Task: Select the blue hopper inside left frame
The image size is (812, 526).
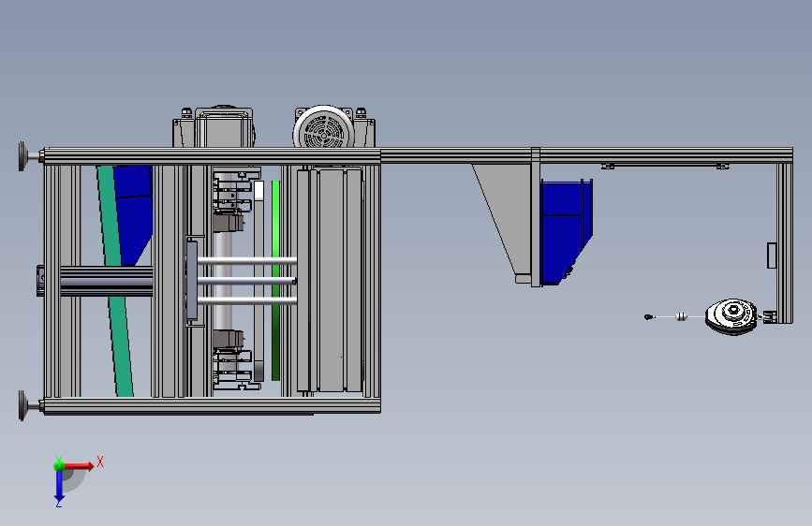Action: 133,213
